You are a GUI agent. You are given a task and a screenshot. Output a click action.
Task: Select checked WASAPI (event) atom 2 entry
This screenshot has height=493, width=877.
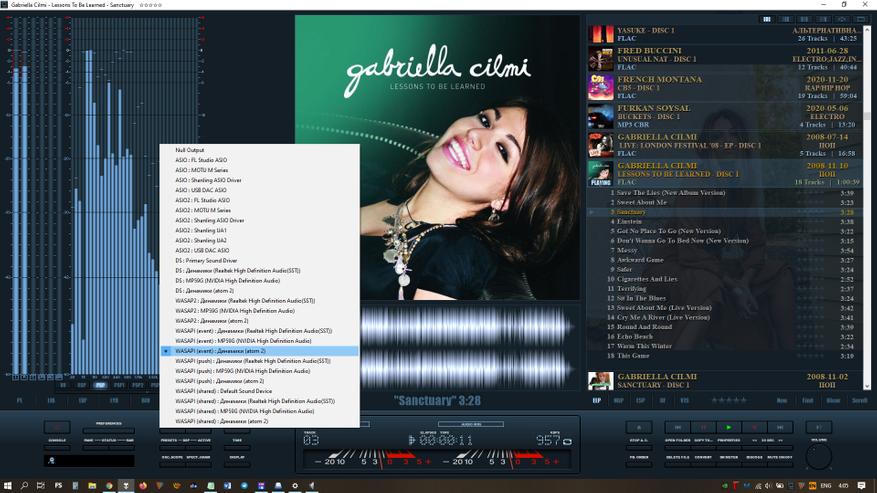(x=259, y=351)
